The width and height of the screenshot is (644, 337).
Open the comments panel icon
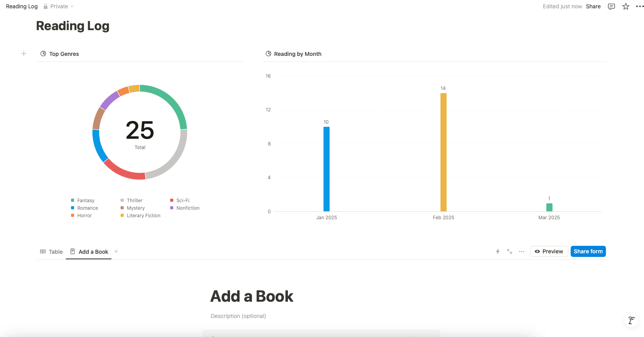[x=611, y=6]
